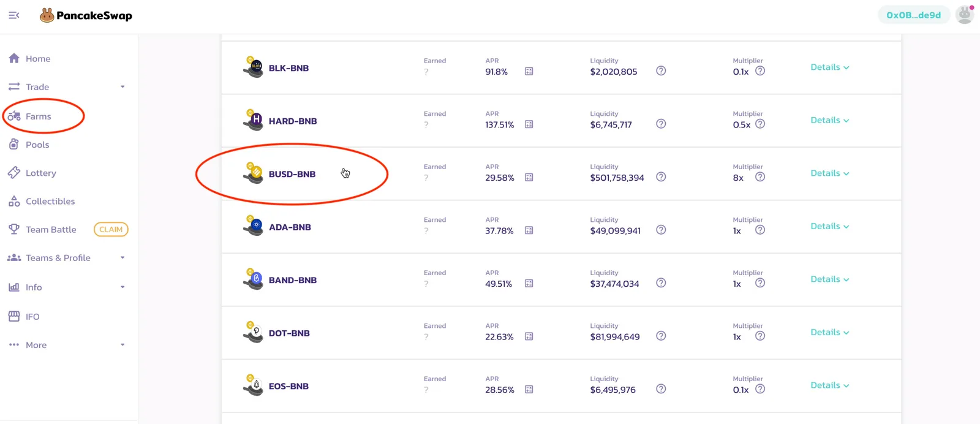980x424 pixels.
Task: Click multiplier help icon for ADA-BNB
Action: click(760, 230)
